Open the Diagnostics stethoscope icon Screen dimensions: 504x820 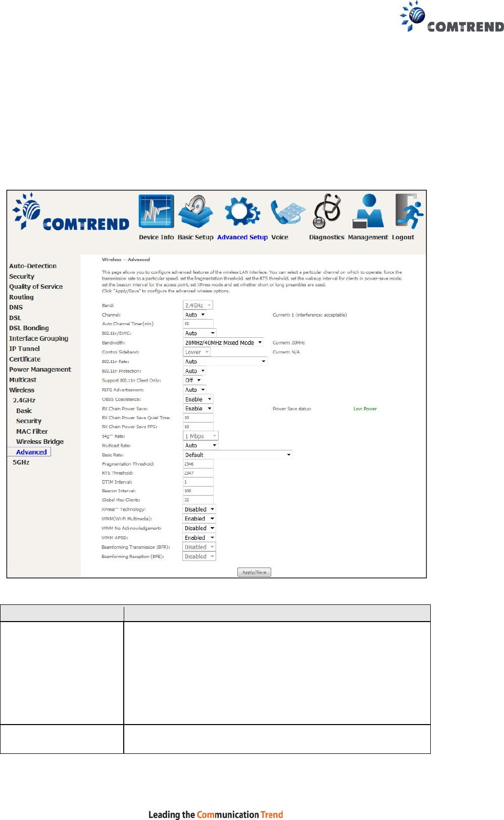(x=327, y=211)
